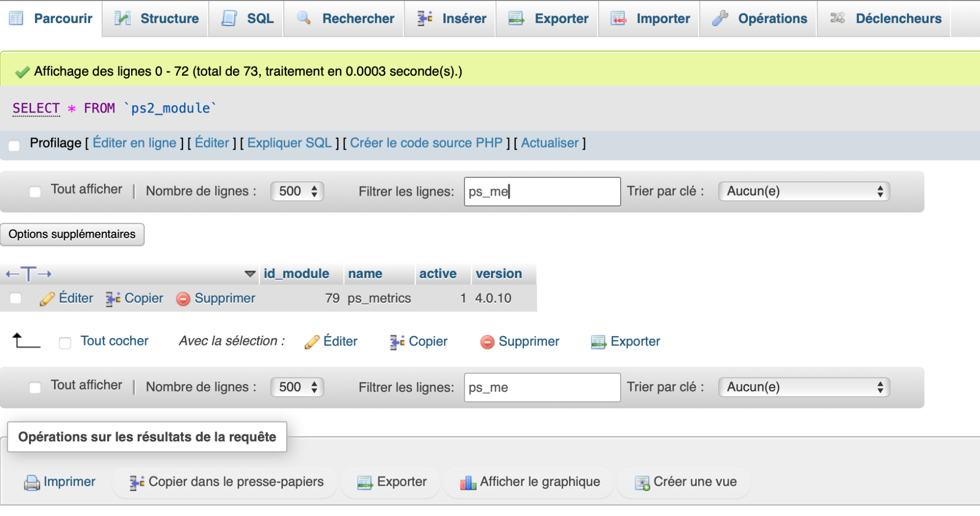Click the Exporter icon in selection actions

(x=599, y=342)
